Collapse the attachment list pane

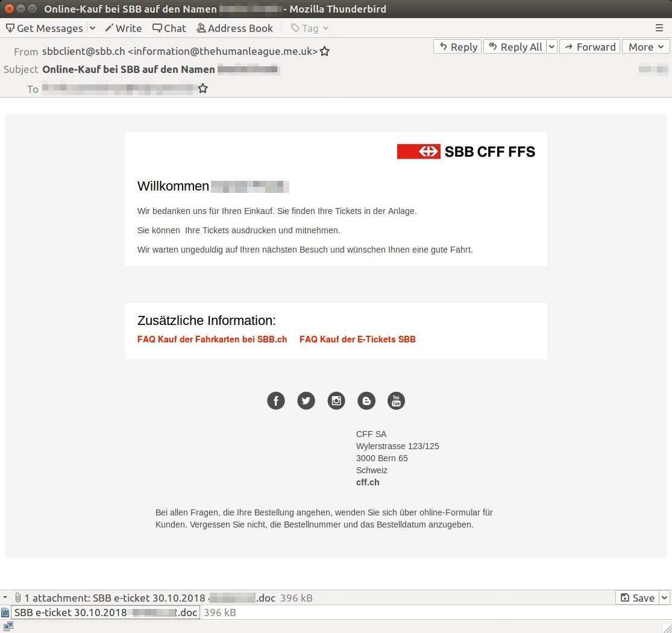(x=5, y=598)
